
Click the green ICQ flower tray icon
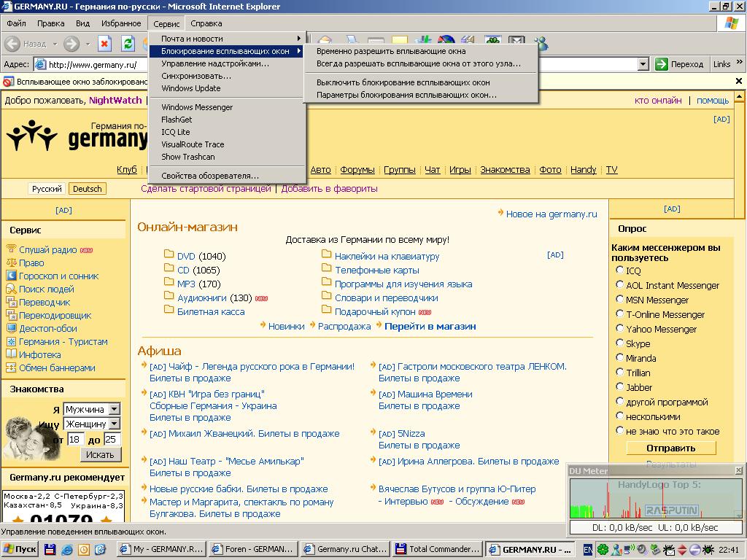pyautogui.click(x=603, y=550)
